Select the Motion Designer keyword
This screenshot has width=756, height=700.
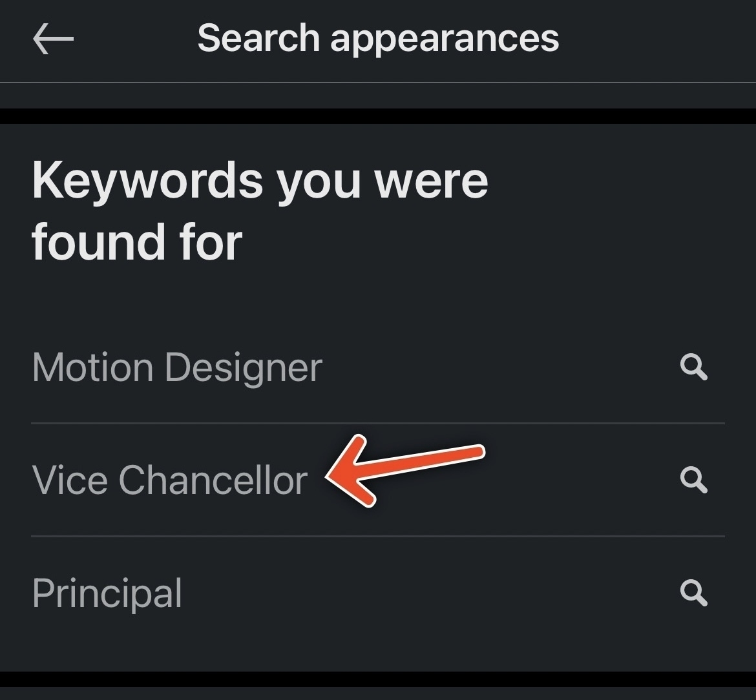pos(177,367)
